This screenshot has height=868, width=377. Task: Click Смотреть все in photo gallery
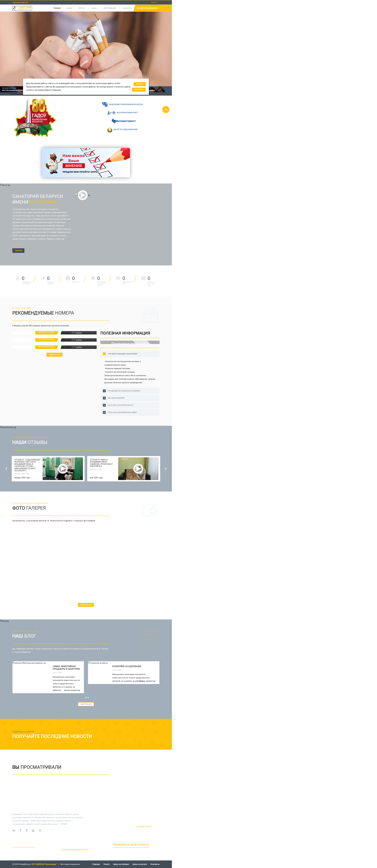pyautogui.click(x=86, y=605)
